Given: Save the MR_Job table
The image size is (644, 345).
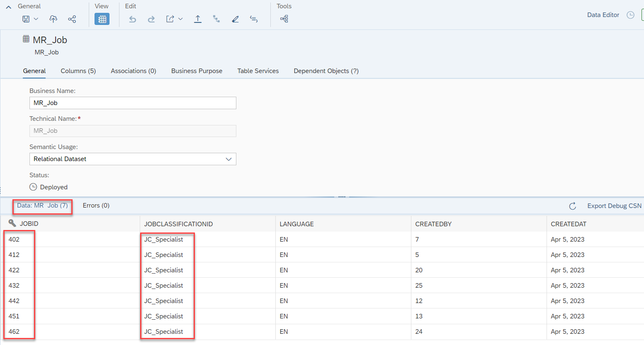Looking at the screenshot, I should pyautogui.click(x=26, y=19).
